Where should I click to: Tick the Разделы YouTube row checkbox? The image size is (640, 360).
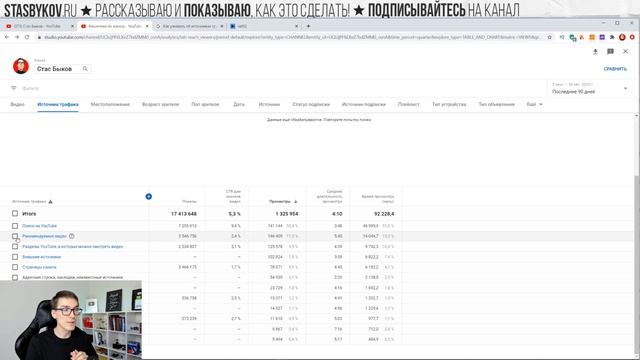(x=15, y=247)
